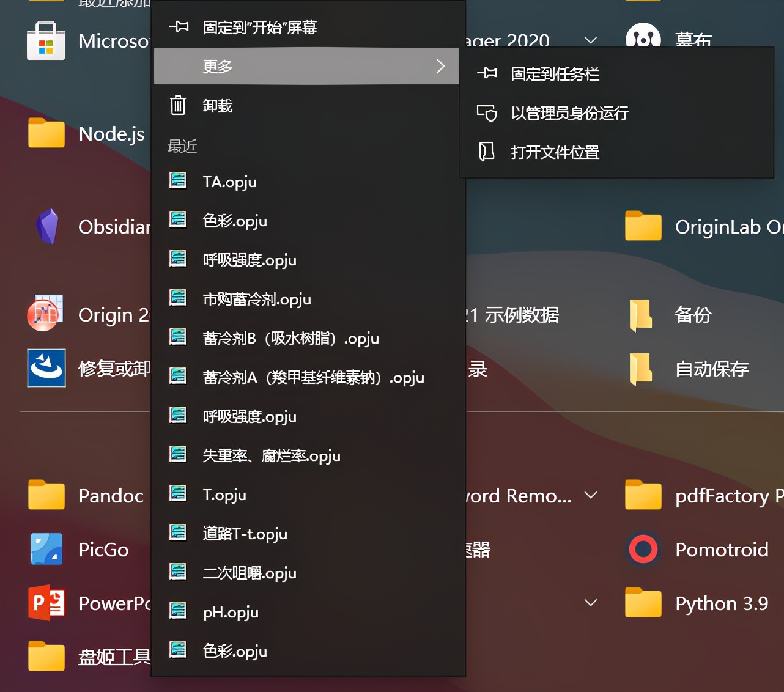Open the TA.opju recent project

click(x=229, y=182)
